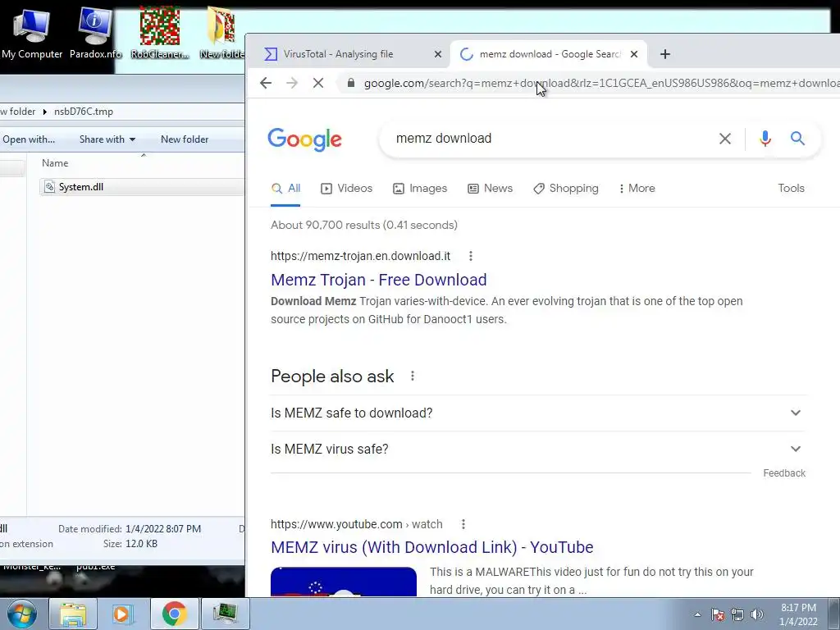Click nsbD76C.tmp in the breadcrumb path
Screen dimensions: 840x630
point(84,112)
